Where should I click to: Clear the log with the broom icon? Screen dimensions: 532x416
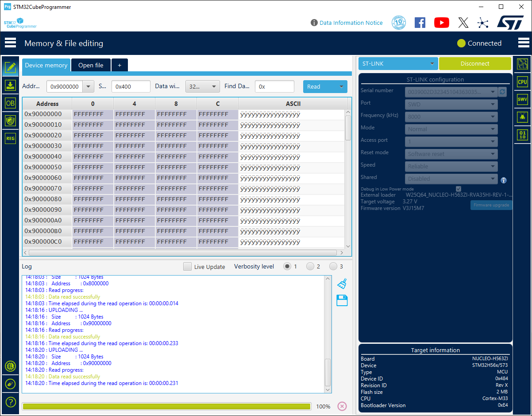pyautogui.click(x=342, y=284)
